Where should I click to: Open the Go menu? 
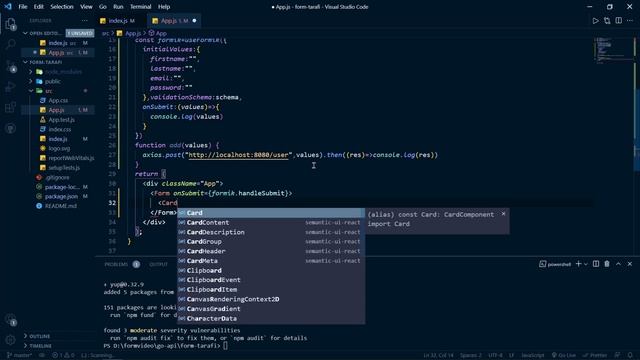(x=103, y=7)
